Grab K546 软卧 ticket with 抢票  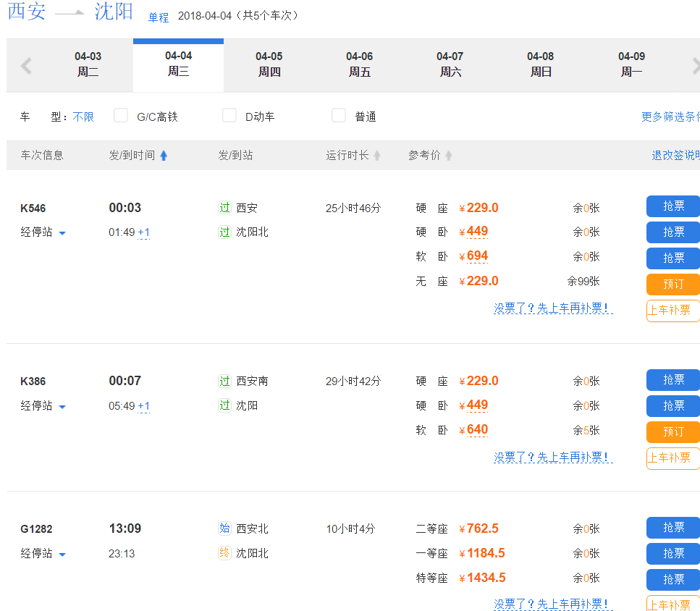673,258
